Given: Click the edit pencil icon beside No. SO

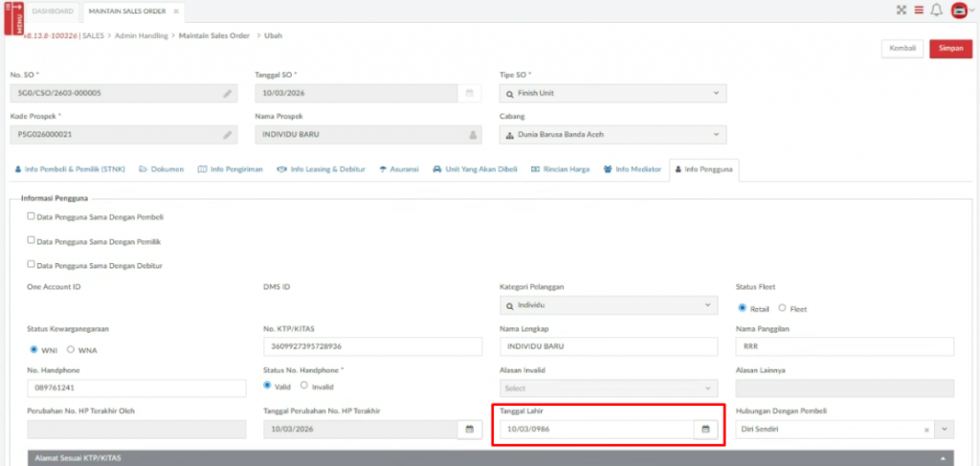Looking at the screenshot, I should 228,94.
